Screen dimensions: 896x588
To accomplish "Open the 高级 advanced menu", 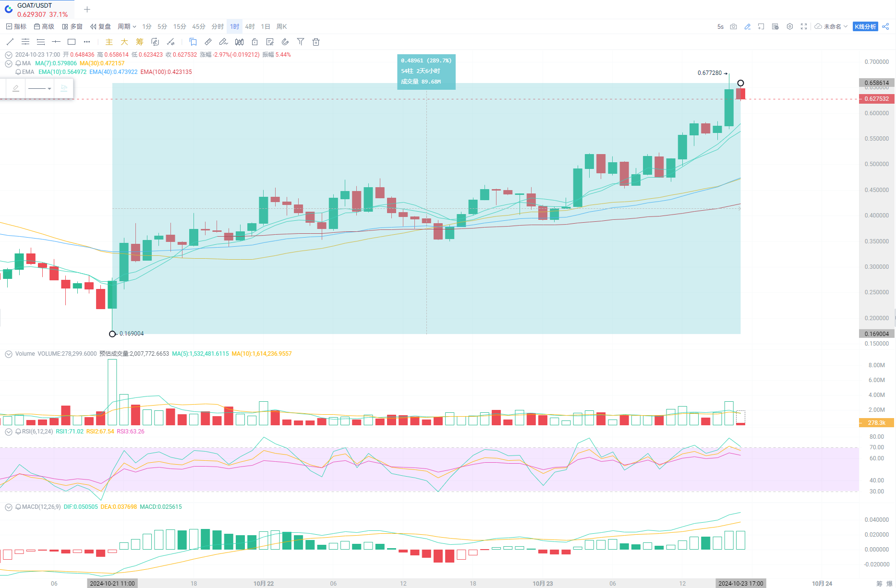I will [44, 26].
